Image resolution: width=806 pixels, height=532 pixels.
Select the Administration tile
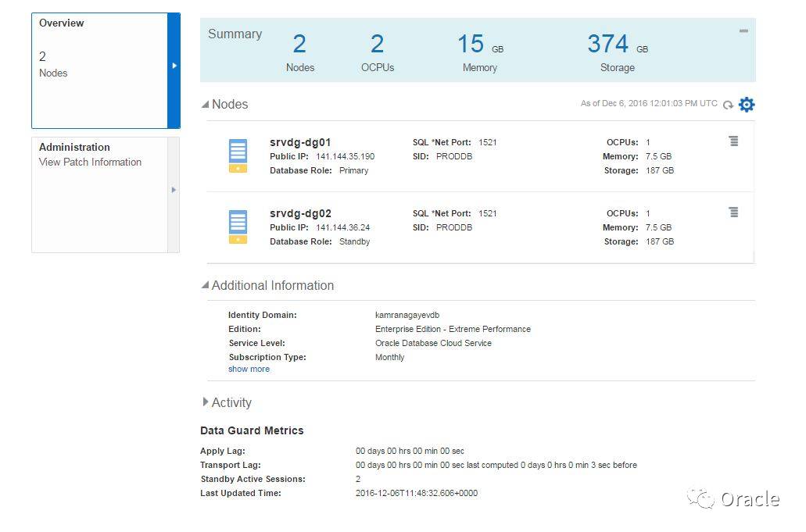106,195
